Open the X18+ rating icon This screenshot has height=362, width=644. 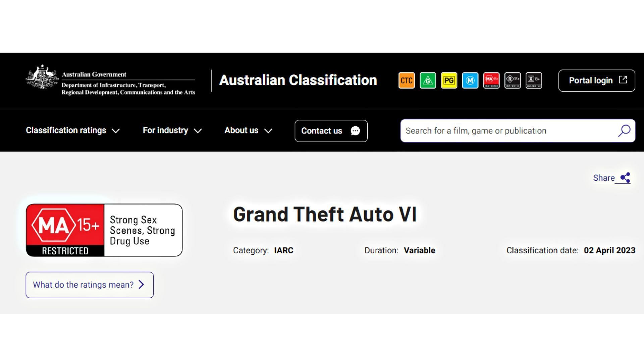[x=533, y=80]
